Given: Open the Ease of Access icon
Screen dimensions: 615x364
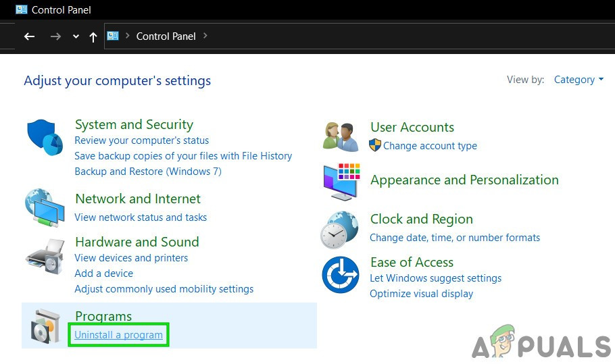Looking at the screenshot, I should click(x=341, y=275).
